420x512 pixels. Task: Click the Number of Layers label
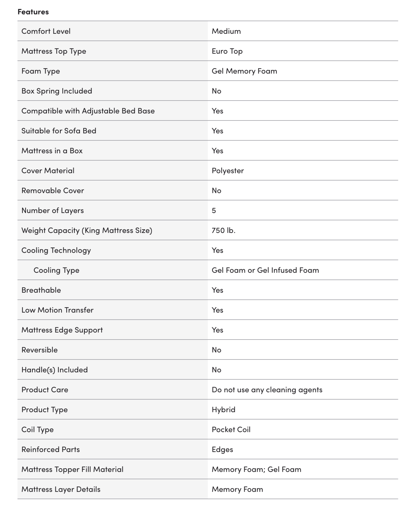pyautogui.click(x=52, y=210)
